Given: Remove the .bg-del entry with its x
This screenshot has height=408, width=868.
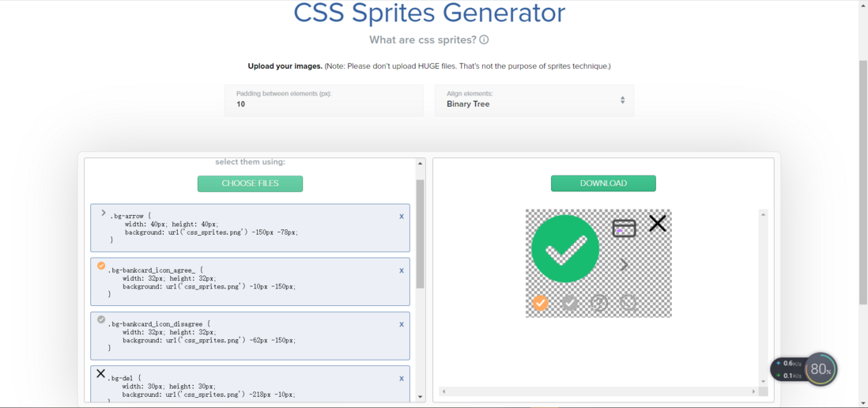Looking at the screenshot, I should 402,379.
